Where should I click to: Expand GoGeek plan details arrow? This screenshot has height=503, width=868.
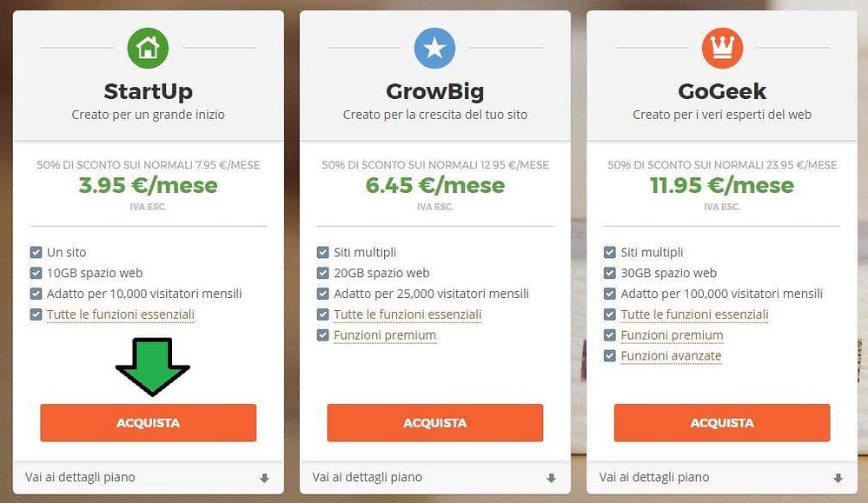(x=838, y=478)
